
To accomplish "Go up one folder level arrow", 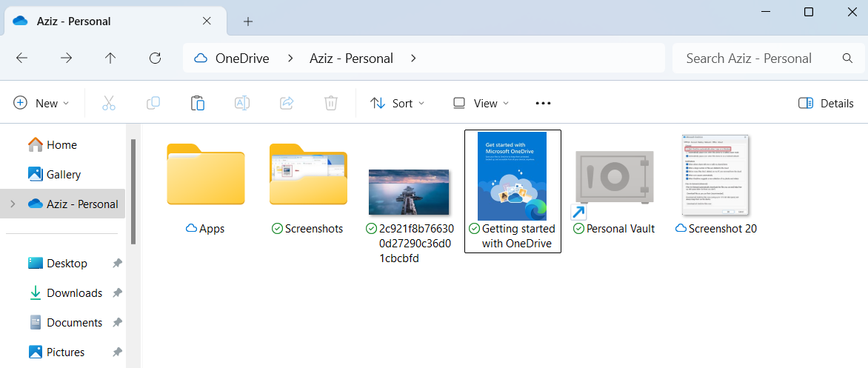I will pyautogui.click(x=110, y=58).
